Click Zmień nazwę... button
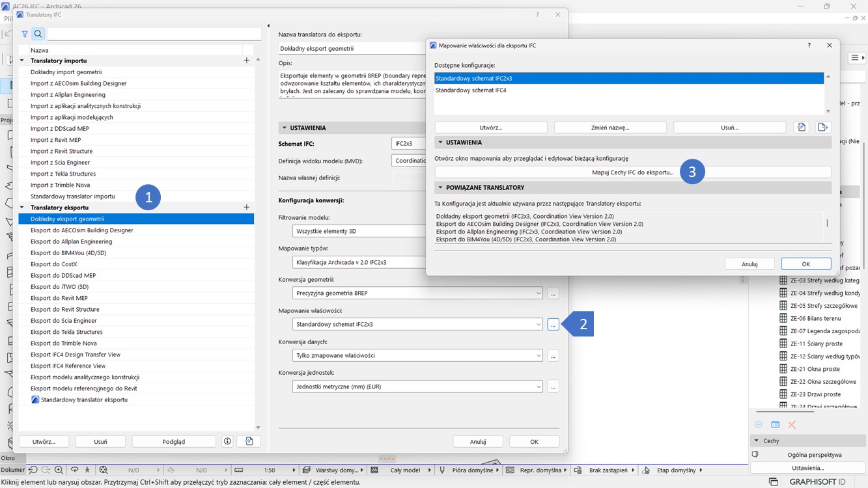The height and width of the screenshot is (488, 868). pos(610,128)
